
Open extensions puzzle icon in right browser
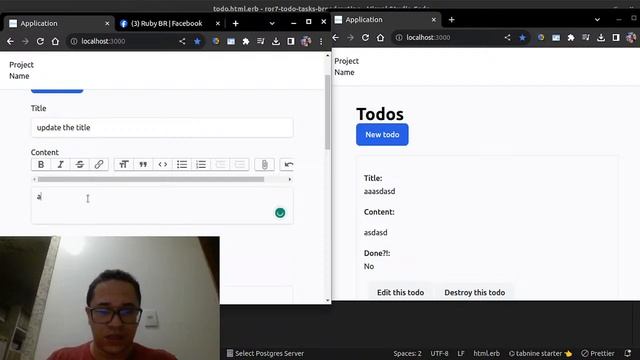coord(571,38)
